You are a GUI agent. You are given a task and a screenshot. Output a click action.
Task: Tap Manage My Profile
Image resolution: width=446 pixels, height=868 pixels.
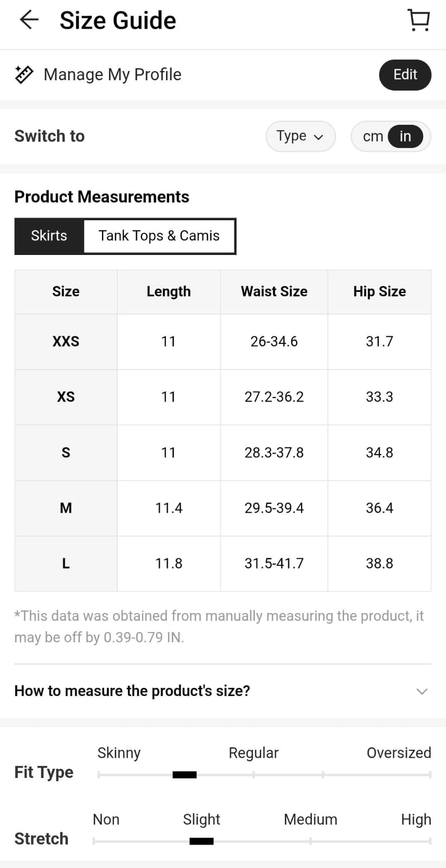tap(112, 75)
